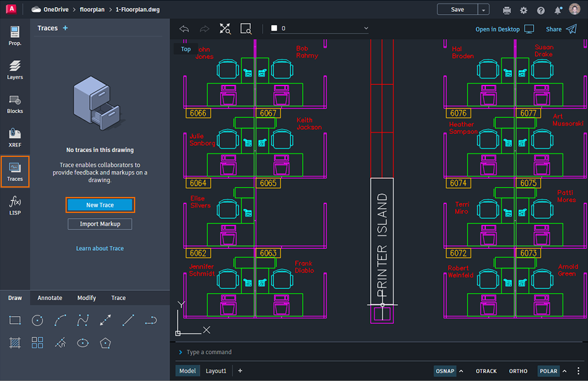The image size is (588, 381).
Task: Switch to the Modify tab
Action: click(x=87, y=298)
